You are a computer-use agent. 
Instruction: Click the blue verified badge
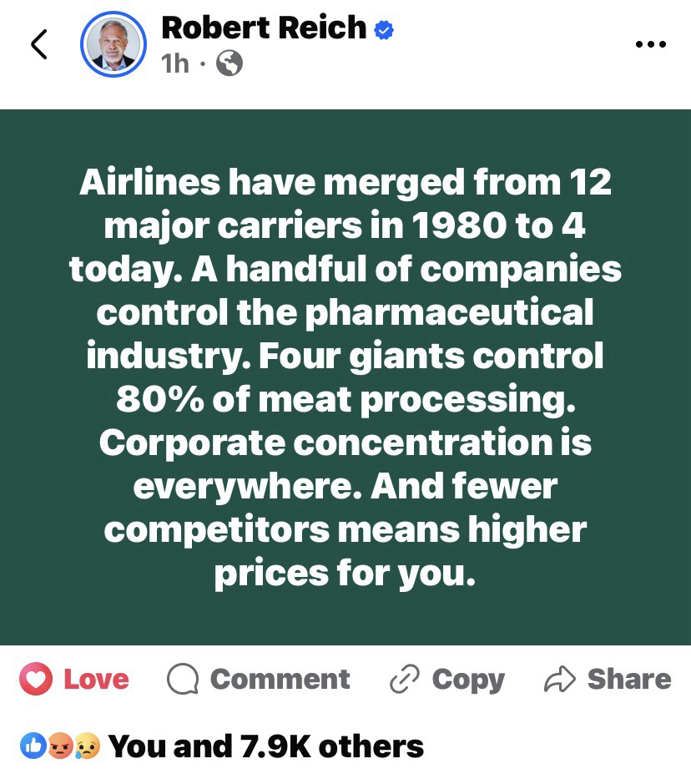pyautogui.click(x=384, y=29)
